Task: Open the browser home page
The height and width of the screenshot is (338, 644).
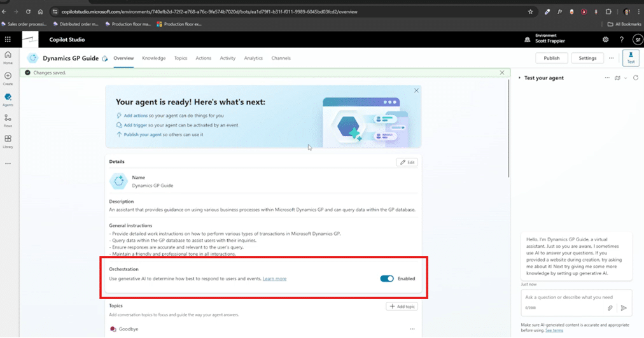Action: 40,12
